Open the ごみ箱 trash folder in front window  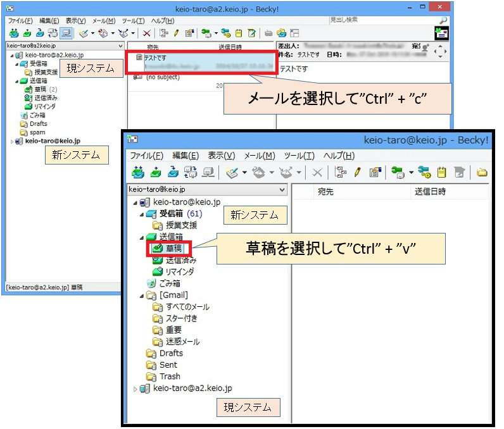(x=168, y=283)
